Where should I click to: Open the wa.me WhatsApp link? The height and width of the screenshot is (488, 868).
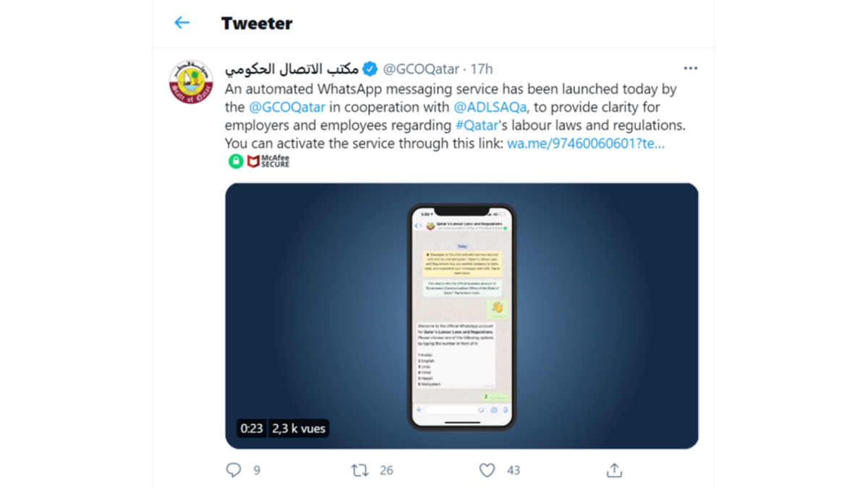click(585, 144)
